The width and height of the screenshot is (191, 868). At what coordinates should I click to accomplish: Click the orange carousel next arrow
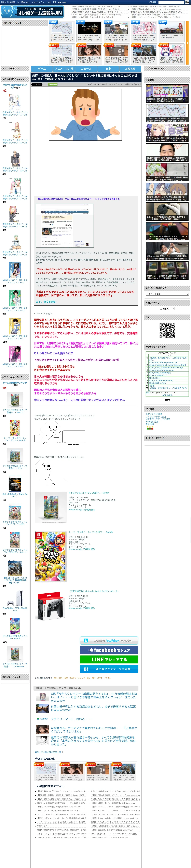tap(187, 43)
